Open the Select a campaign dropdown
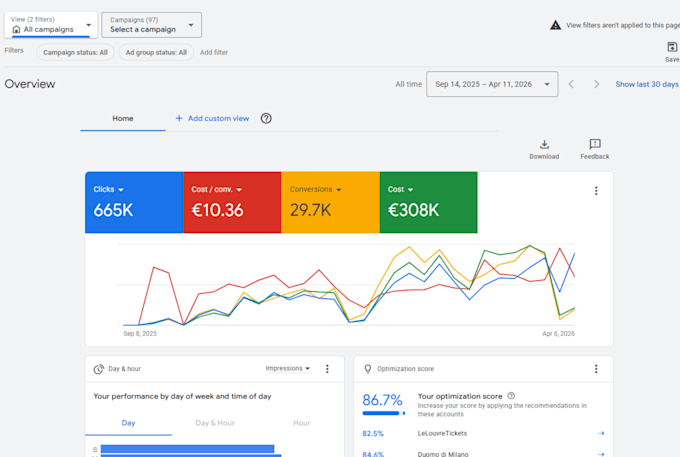Image resolution: width=680 pixels, height=457 pixels. coord(151,25)
